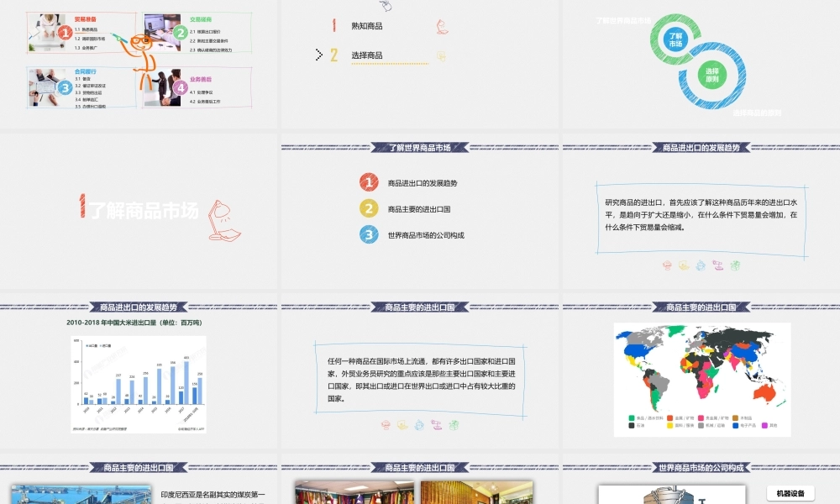Click the orange desk lamp doodle icon
The image size is (840, 504).
coord(220,220)
